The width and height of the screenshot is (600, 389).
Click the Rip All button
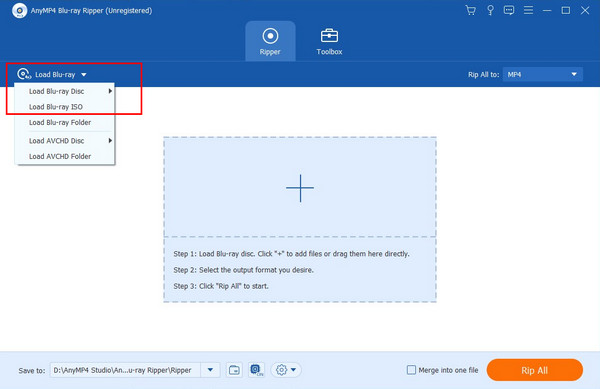535,370
